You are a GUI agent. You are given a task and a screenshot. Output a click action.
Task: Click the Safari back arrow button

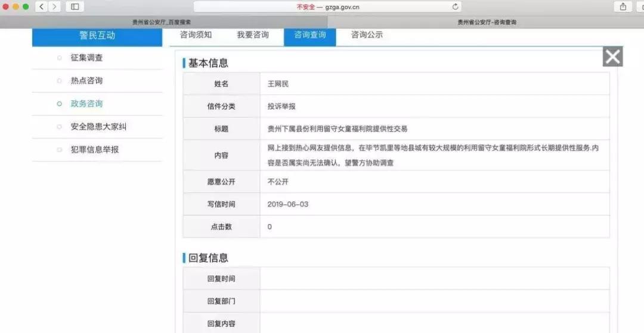click(41, 7)
